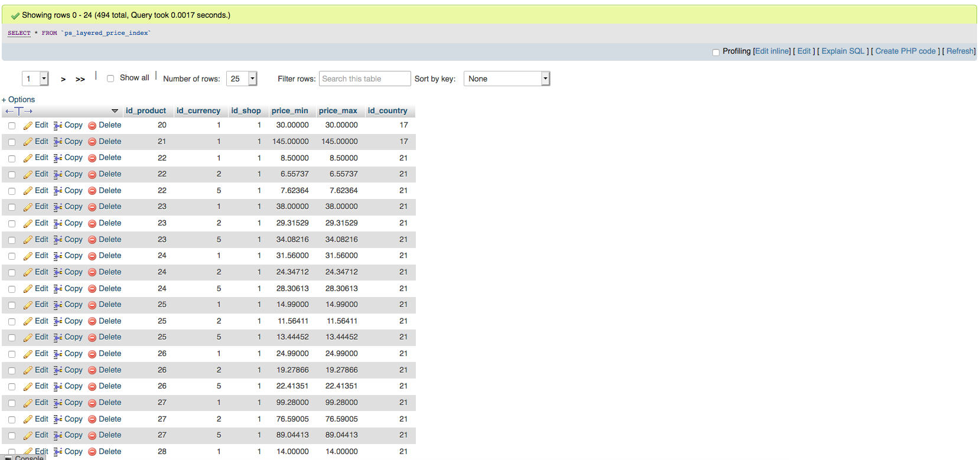This screenshot has height=460, width=980.
Task: Click the red Delete icon for price 14.99000 row
Action: 92,305
